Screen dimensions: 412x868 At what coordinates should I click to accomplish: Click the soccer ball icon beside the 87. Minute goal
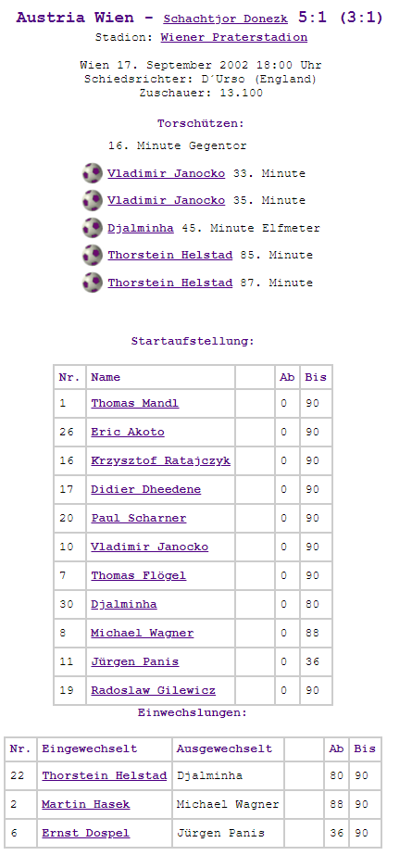(x=93, y=283)
